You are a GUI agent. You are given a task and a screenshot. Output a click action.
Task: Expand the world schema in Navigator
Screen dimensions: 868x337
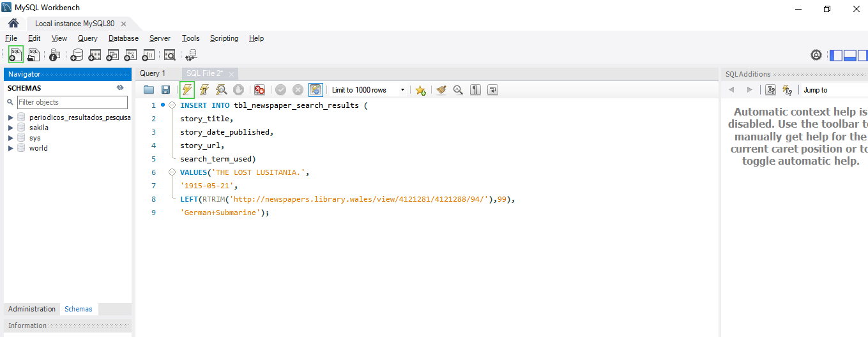(x=11, y=148)
